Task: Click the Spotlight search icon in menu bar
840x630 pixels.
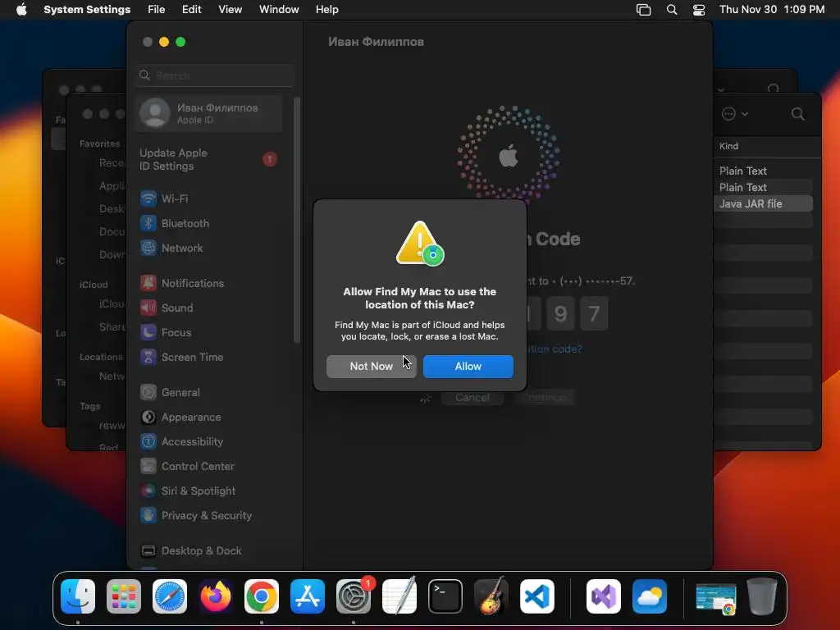Action: coord(672,10)
